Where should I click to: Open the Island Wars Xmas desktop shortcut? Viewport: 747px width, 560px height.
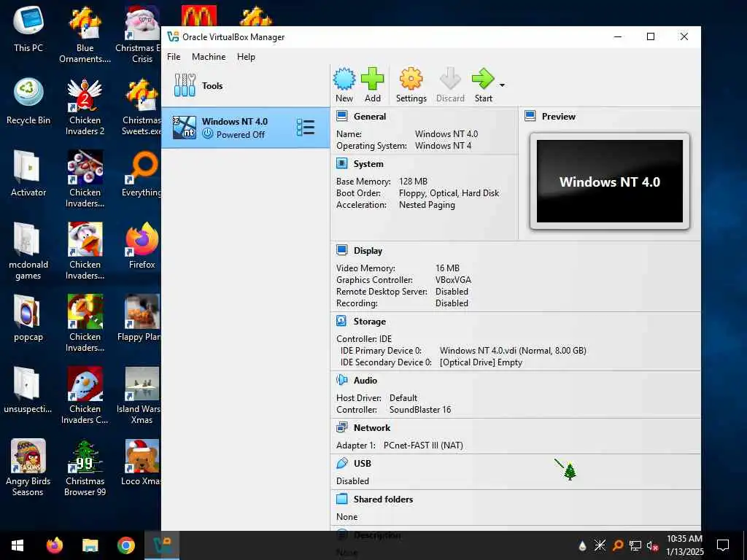point(141,396)
